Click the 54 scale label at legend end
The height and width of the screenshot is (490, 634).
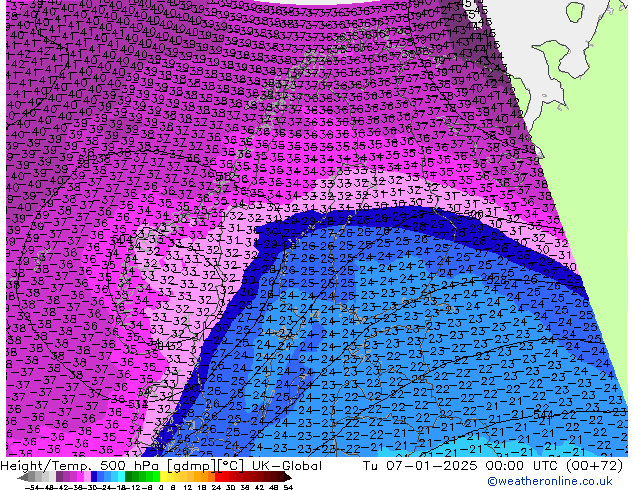coord(287,488)
